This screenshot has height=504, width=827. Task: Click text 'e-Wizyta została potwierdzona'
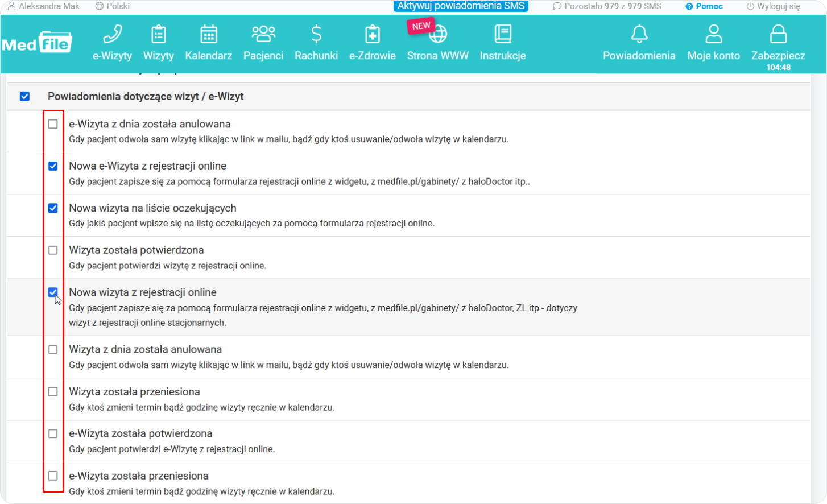click(140, 433)
